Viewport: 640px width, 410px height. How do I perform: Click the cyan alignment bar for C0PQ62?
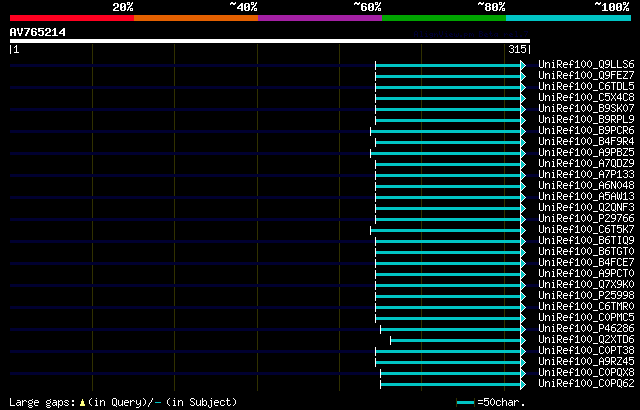[451, 385]
